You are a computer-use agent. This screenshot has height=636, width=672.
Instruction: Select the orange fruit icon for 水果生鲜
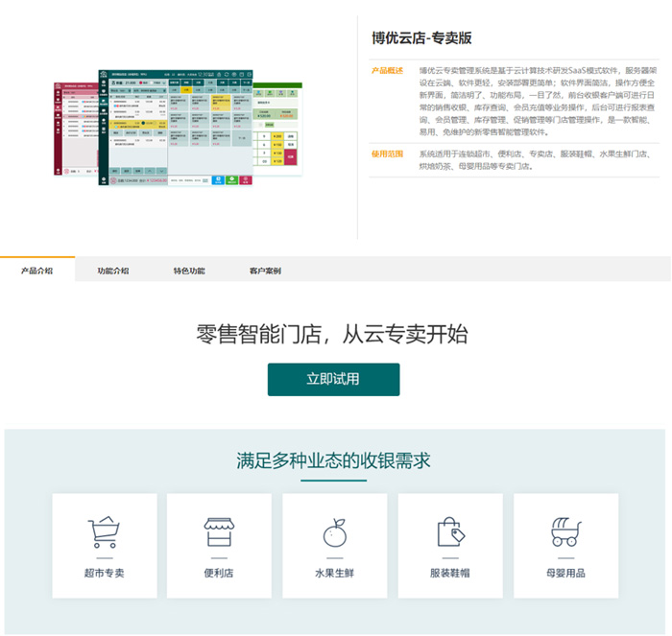334,531
